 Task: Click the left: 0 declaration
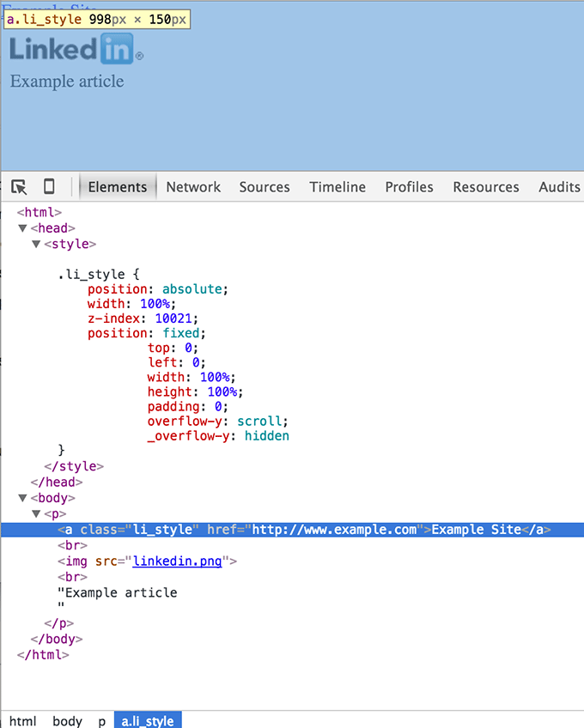[x=177, y=362]
